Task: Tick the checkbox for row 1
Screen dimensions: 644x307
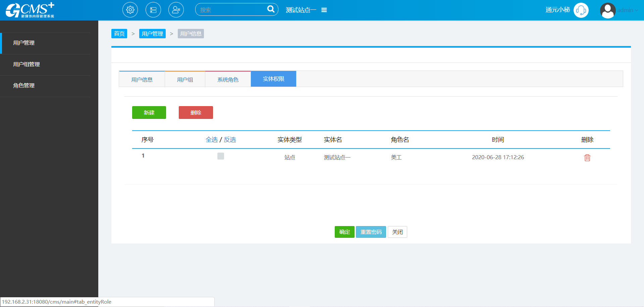Action: 221,156
